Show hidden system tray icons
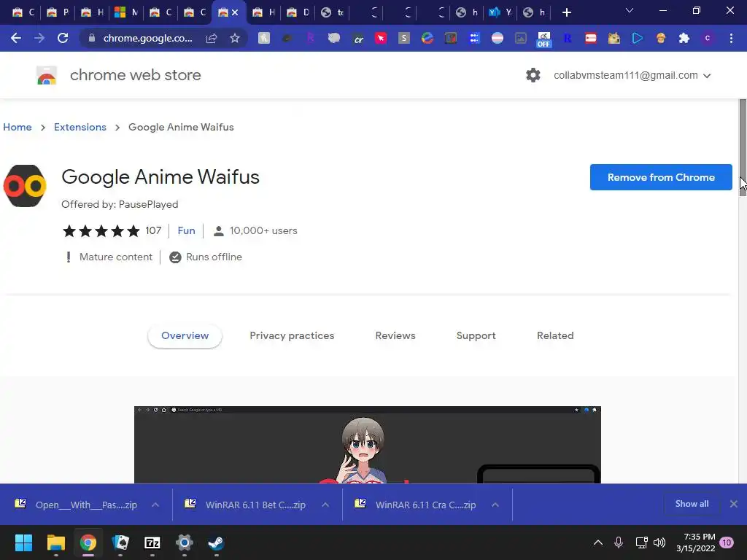Image resolution: width=747 pixels, height=560 pixels. pyautogui.click(x=598, y=542)
